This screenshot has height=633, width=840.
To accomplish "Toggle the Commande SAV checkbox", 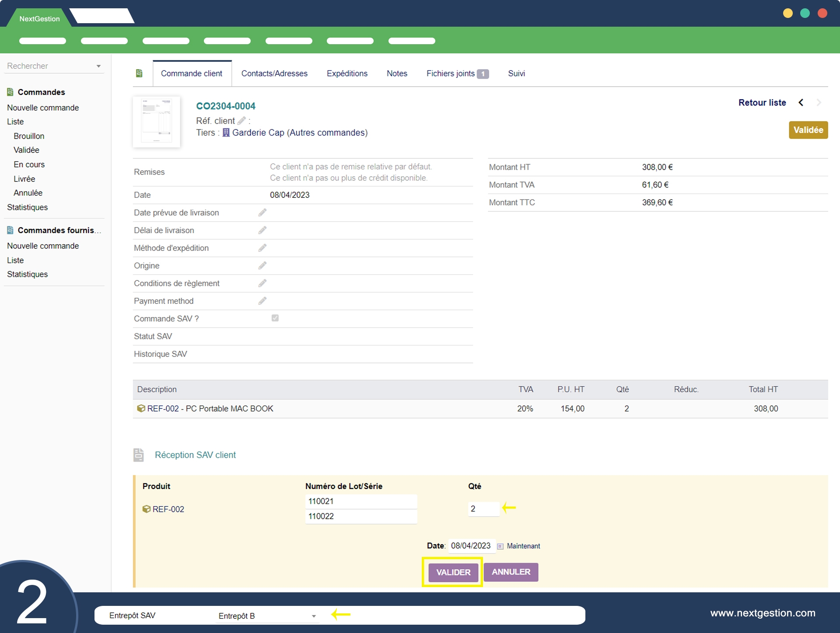I will point(275,318).
